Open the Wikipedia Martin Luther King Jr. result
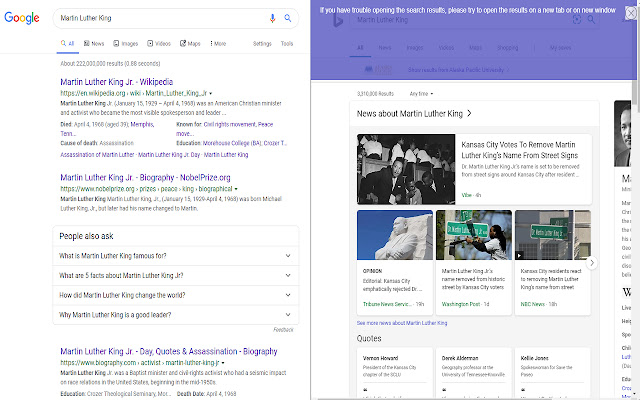 coord(130,81)
